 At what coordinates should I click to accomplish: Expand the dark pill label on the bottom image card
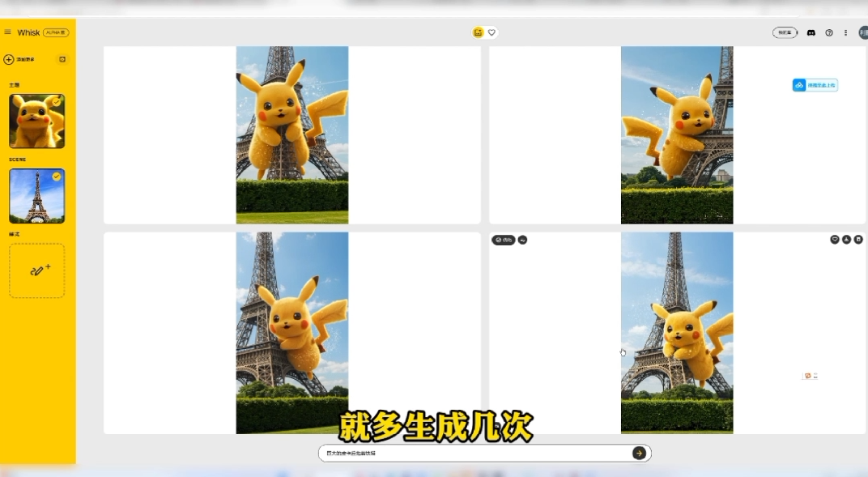click(504, 240)
